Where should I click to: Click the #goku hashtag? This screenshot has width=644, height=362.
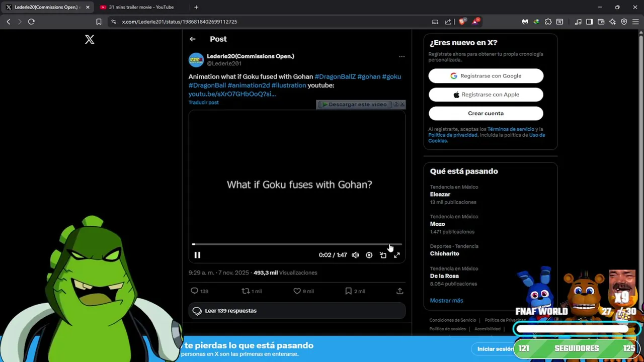tap(391, 76)
